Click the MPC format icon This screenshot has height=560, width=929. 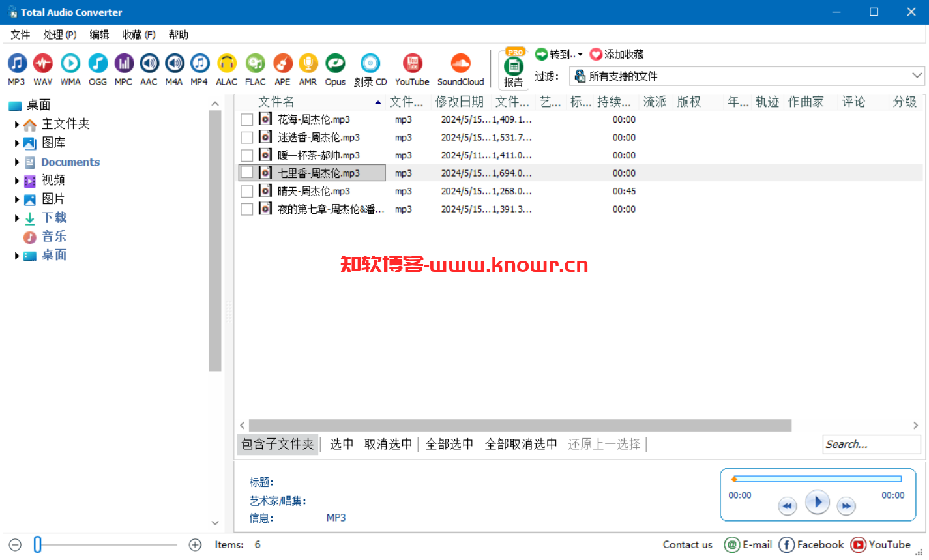[124, 63]
